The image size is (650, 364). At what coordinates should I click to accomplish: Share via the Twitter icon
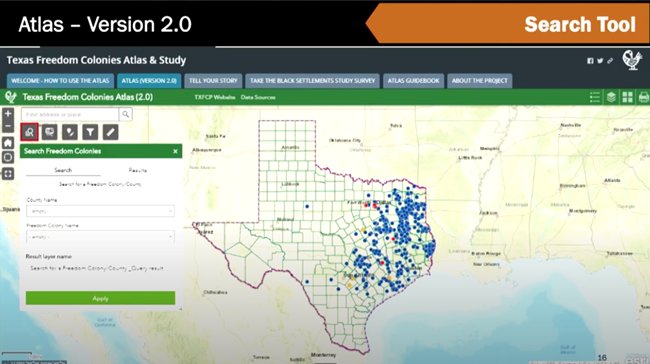(600, 61)
